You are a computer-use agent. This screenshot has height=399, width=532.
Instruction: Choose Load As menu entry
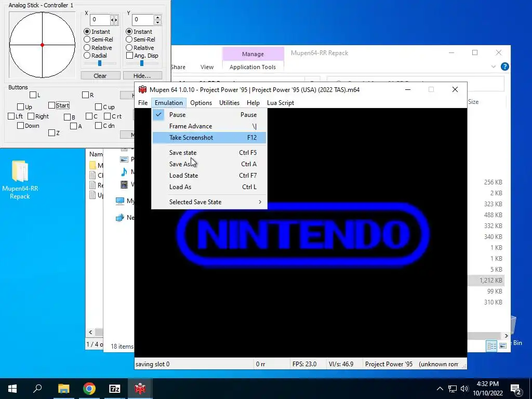209,187
